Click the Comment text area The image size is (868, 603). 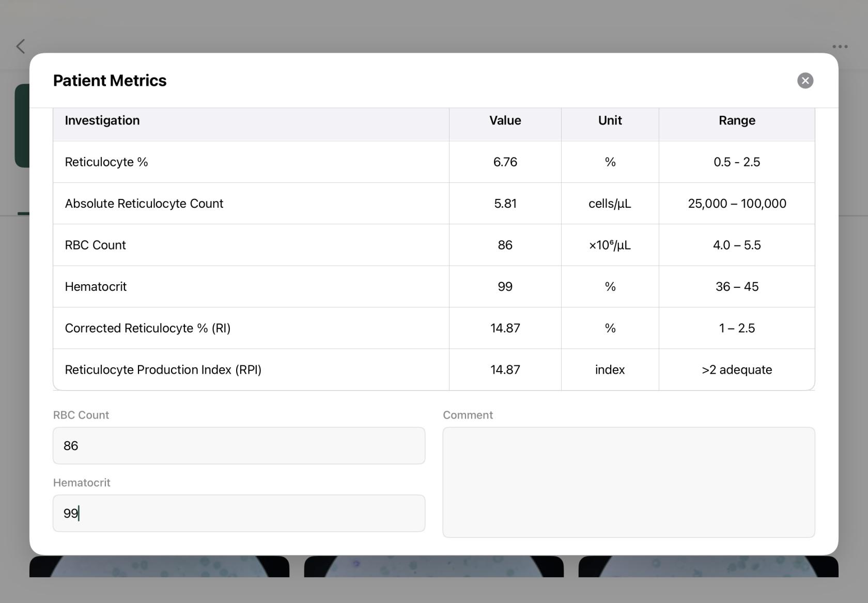pyautogui.click(x=629, y=482)
